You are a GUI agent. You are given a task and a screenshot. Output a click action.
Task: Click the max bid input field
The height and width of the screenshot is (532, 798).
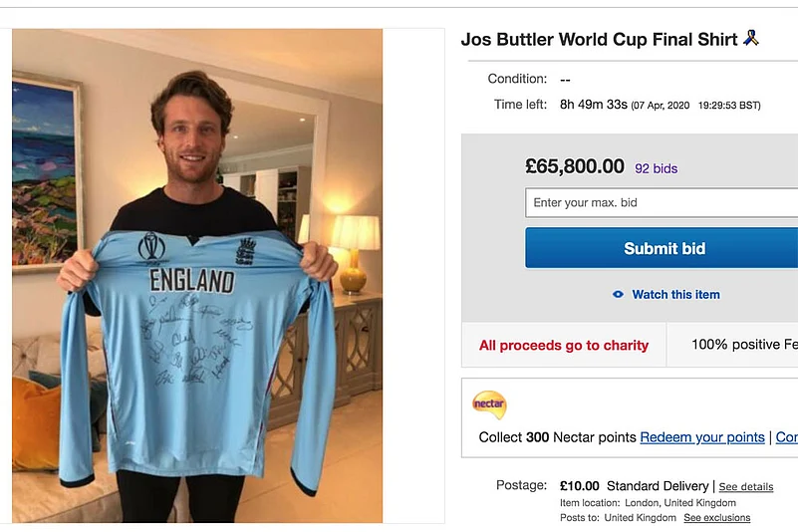point(662,202)
